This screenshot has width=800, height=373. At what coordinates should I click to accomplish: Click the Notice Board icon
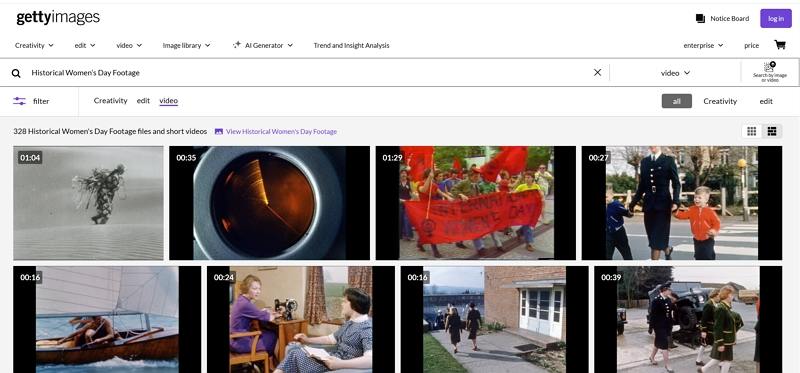click(700, 18)
